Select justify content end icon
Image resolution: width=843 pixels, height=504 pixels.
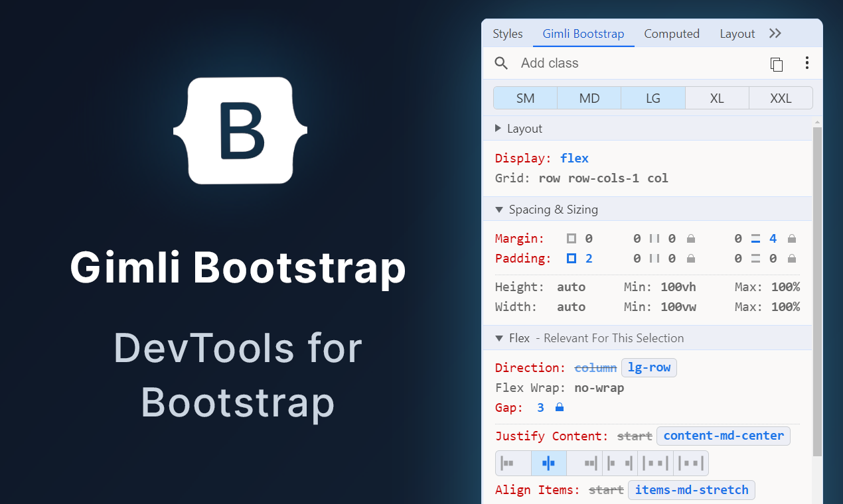[x=585, y=463]
